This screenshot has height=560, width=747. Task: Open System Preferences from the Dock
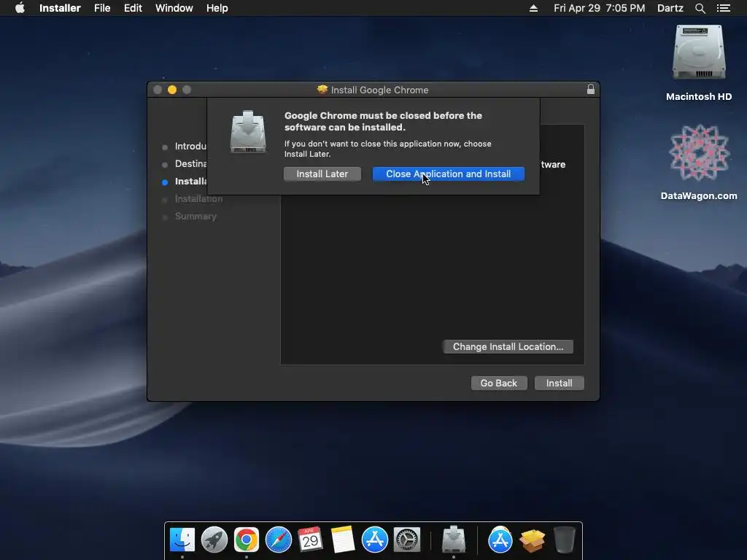[x=407, y=540]
